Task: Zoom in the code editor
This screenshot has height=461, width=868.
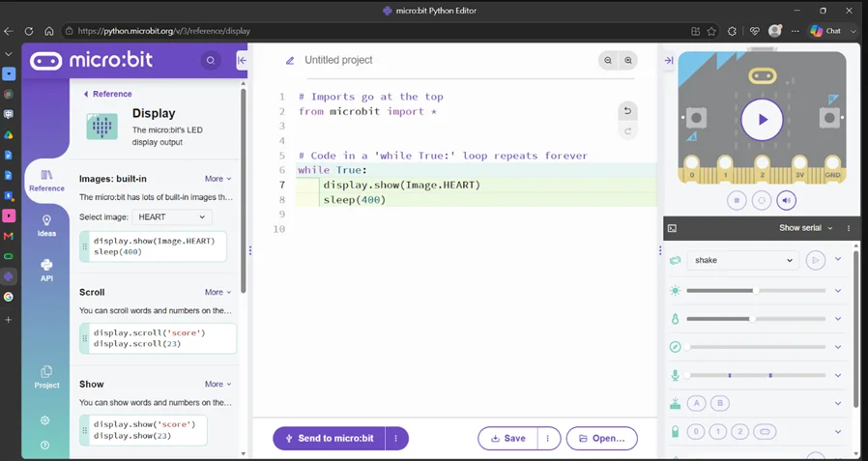Action: click(628, 60)
